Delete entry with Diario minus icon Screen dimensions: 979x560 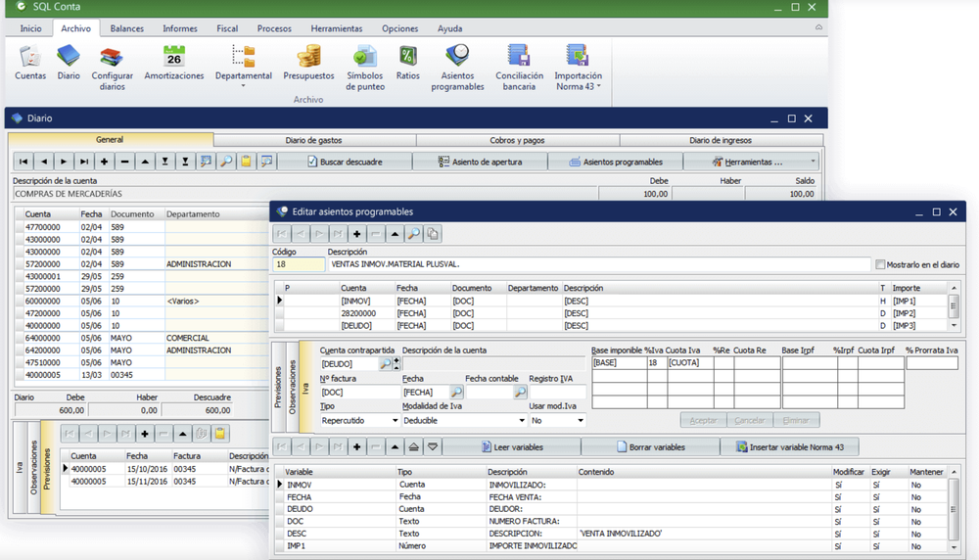[124, 162]
